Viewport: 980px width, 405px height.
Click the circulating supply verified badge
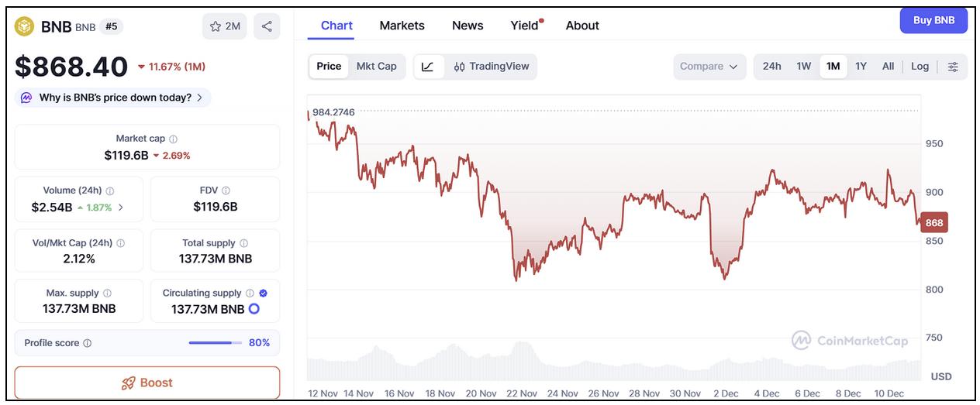tap(263, 293)
